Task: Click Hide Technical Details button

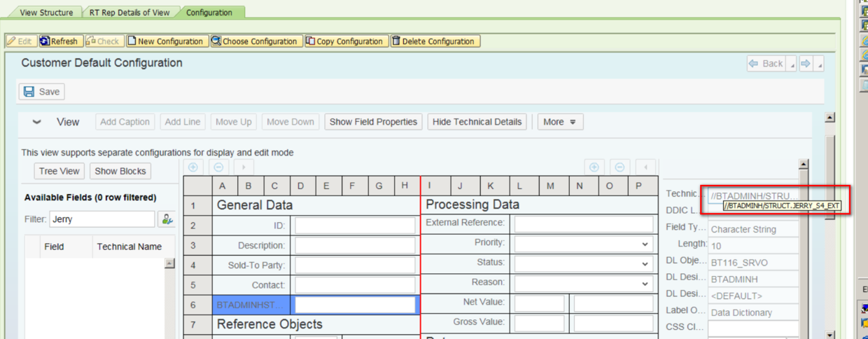Action: (x=477, y=122)
